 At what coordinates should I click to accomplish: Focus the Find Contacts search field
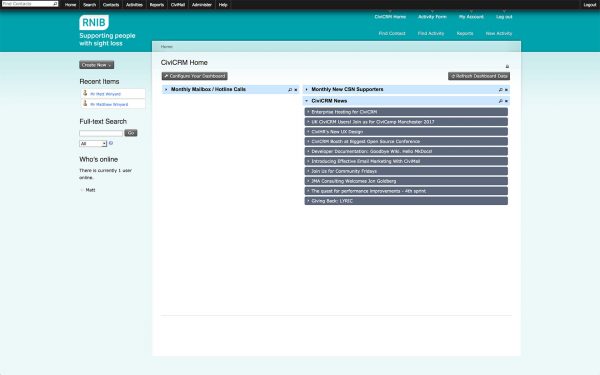click(27, 4)
